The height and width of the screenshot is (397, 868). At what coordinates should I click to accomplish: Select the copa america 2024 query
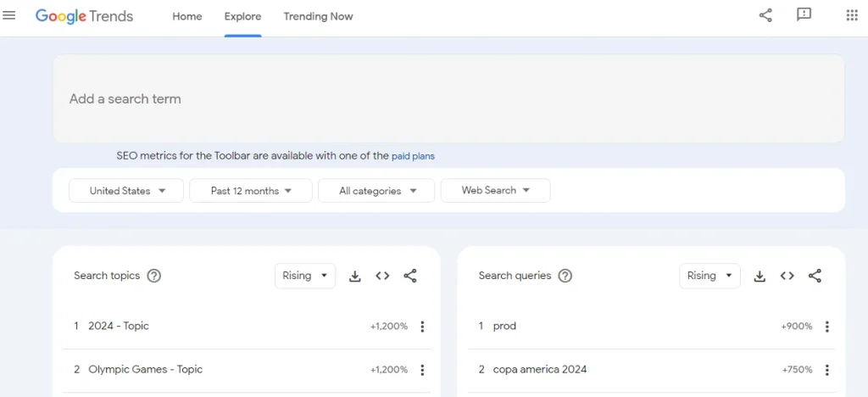click(x=651, y=370)
